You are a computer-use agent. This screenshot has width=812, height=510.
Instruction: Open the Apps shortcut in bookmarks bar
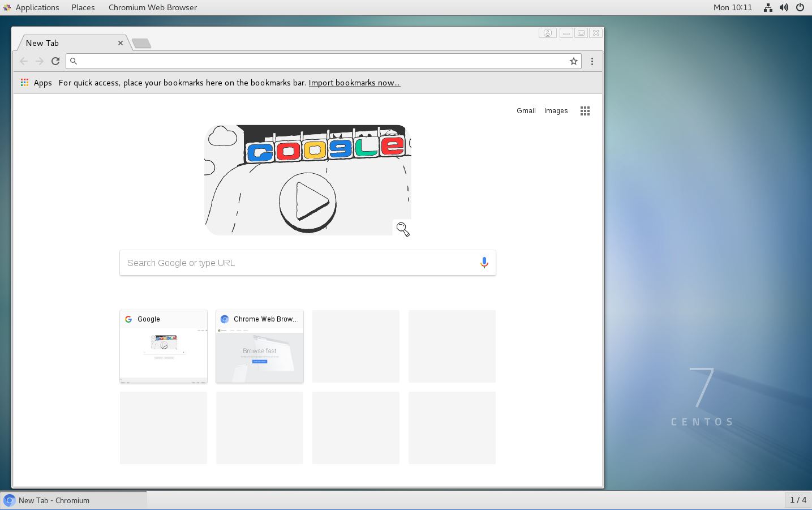pos(36,83)
